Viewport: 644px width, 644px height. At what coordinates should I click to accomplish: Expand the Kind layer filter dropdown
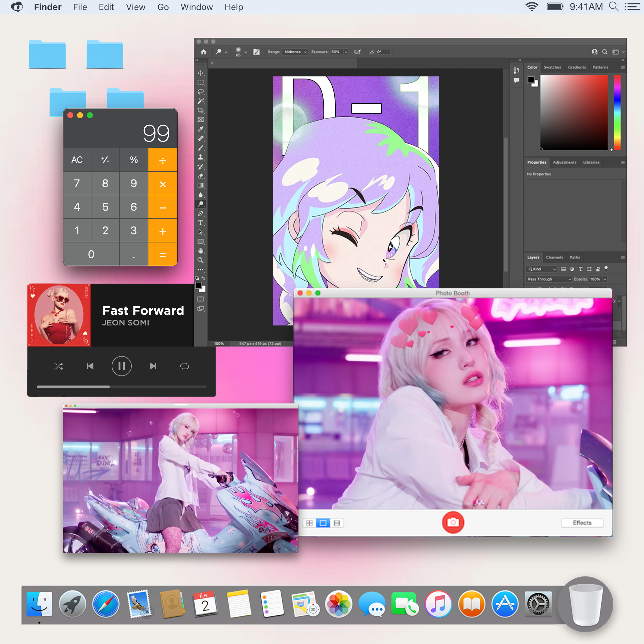[x=542, y=269]
